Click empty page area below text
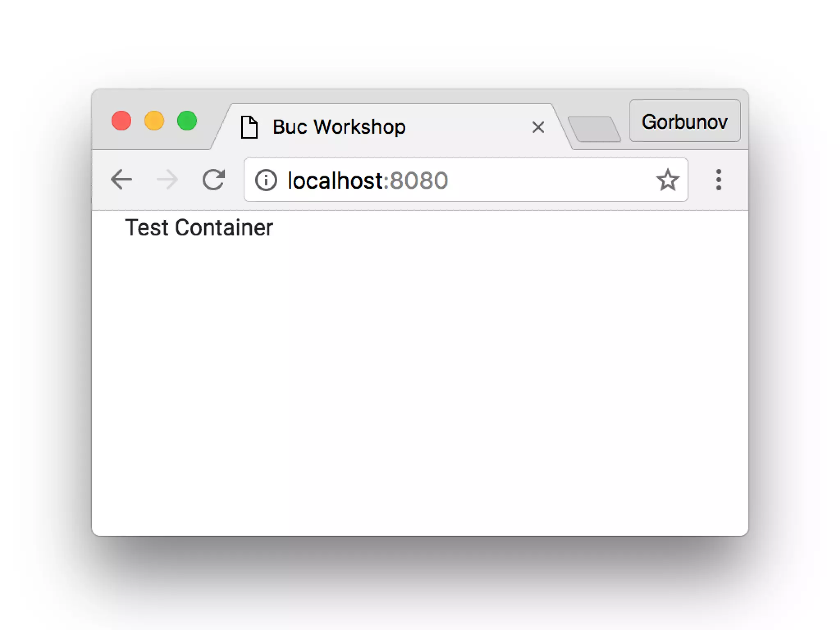 (x=410, y=369)
